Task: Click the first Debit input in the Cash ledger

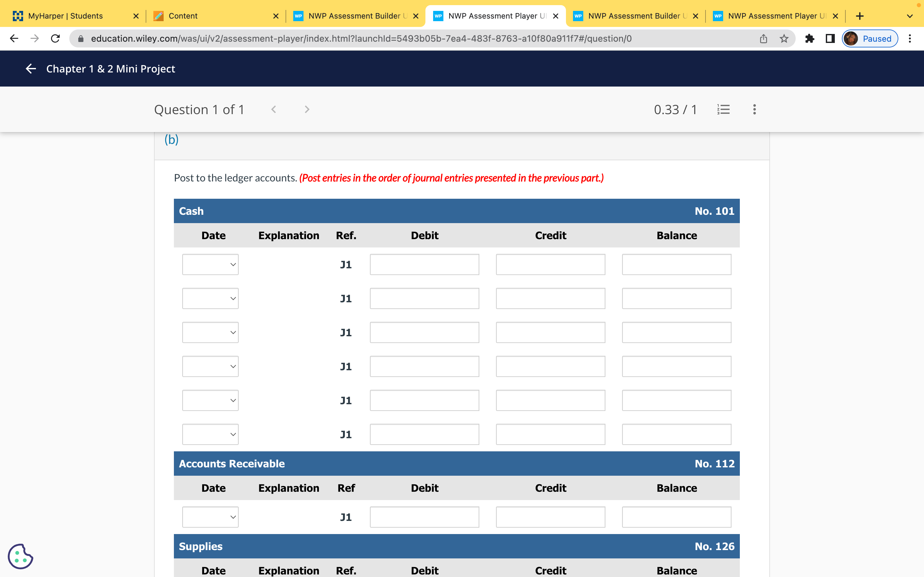Action: pyautogui.click(x=424, y=264)
